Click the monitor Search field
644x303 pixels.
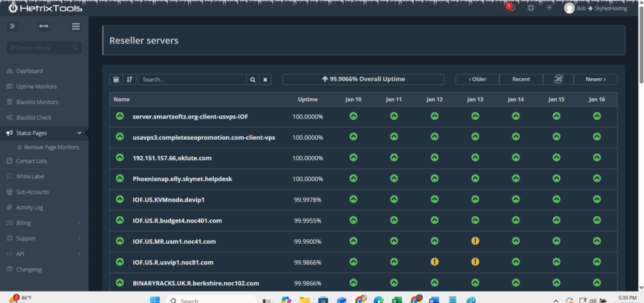click(192, 79)
